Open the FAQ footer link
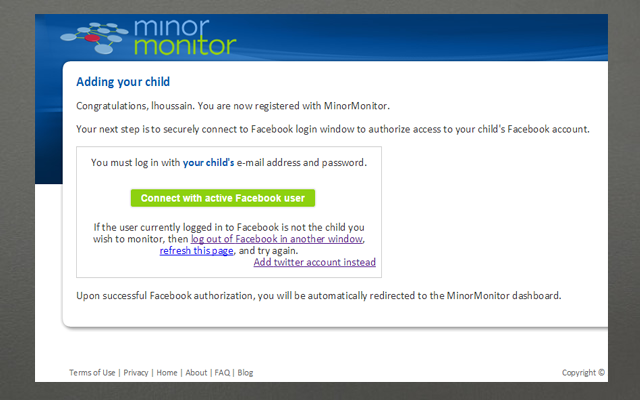640x400 pixels. coord(222,373)
